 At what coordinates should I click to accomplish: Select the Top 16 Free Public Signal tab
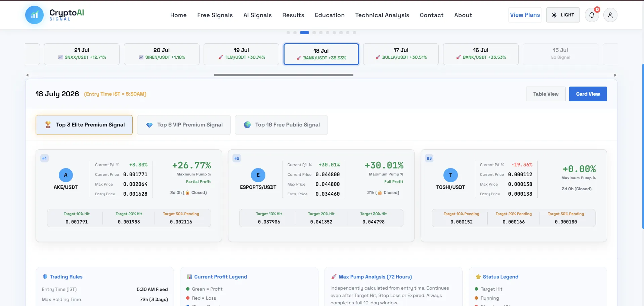click(x=281, y=125)
